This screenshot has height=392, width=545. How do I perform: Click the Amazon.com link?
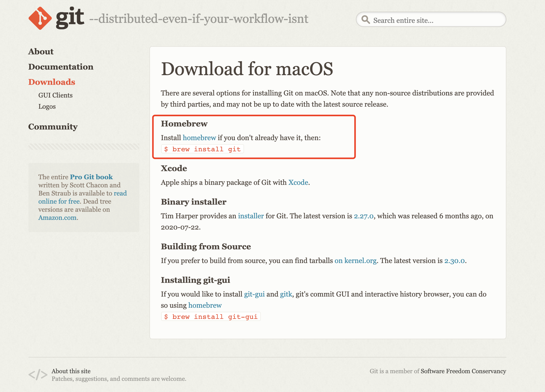click(x=57, y=218)
